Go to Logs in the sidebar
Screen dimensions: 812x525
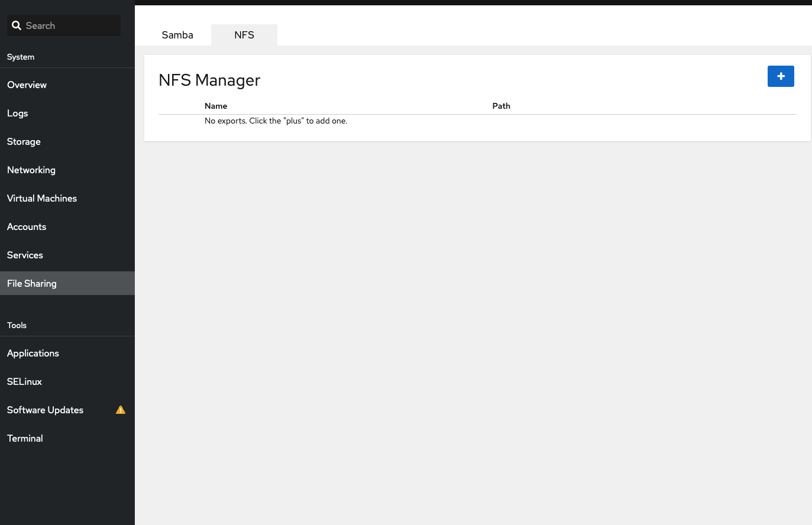pos(67,113)
